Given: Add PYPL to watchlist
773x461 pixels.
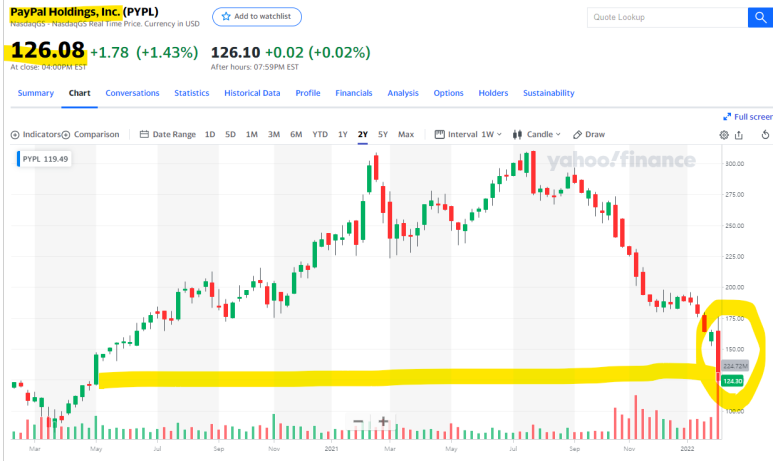Looking at the screenshot, I should [x=257, y=16].
